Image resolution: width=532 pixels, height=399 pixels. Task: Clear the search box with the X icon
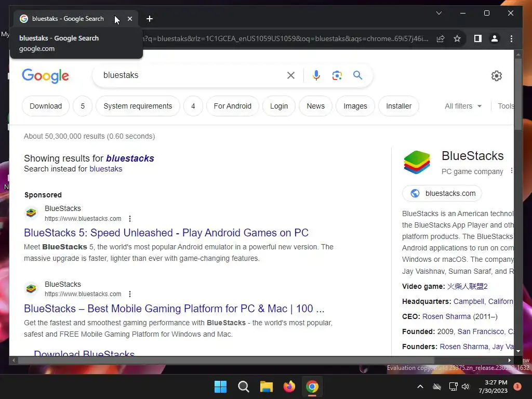pos(291,75)
